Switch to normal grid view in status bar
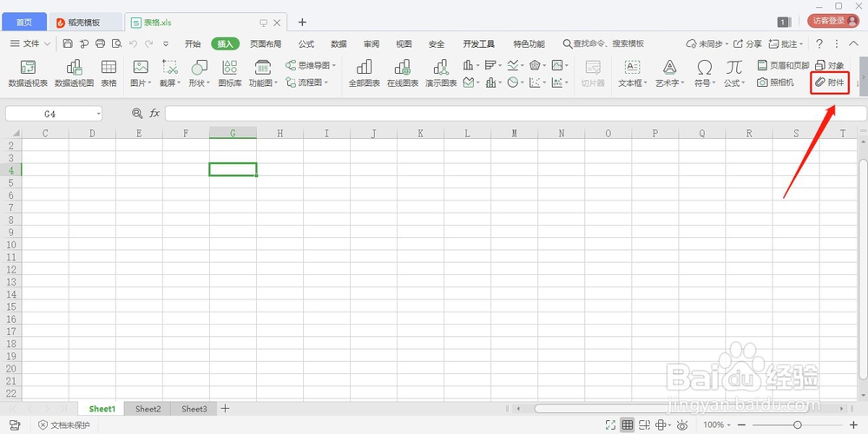Image resolution: width=868 pixels, height=434 pixels. click(628, 425)
